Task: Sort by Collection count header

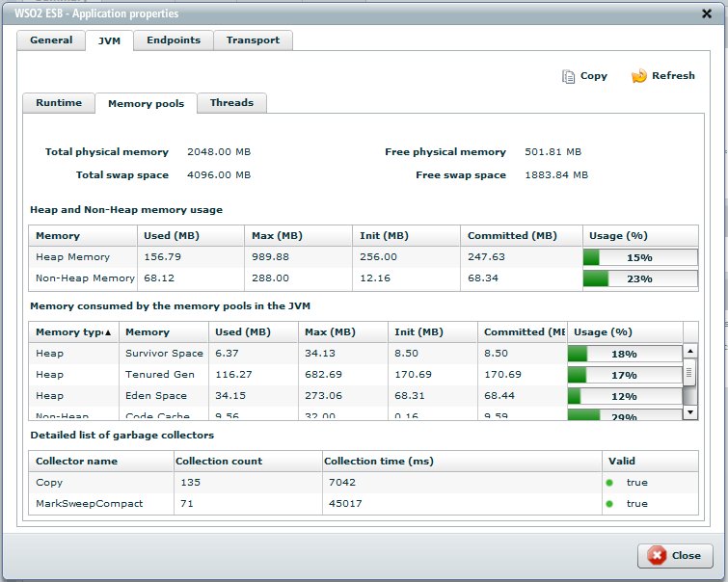Action: (x=248, y=462)
